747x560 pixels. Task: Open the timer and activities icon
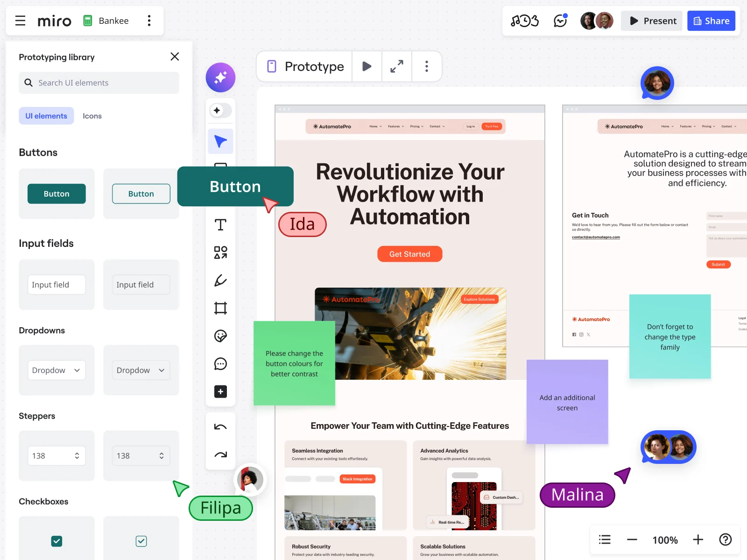pos(525,21)
